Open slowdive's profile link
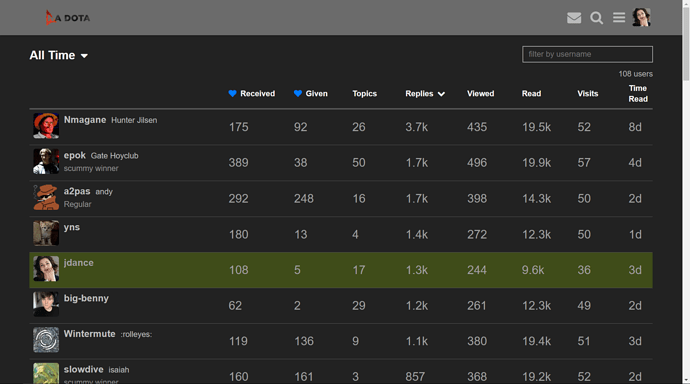Viewport: 690px width, 384px height. 84,369
